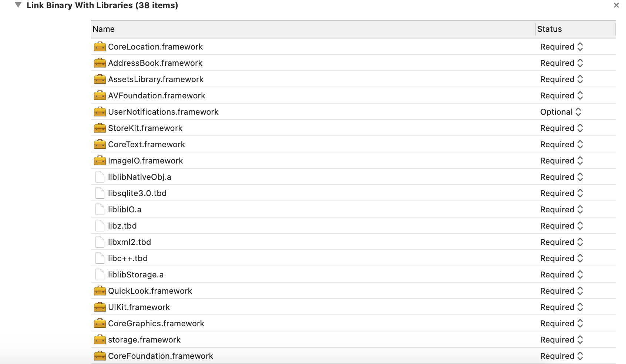Select the libsqlite3.0.tbd file icon

point(100,193)
